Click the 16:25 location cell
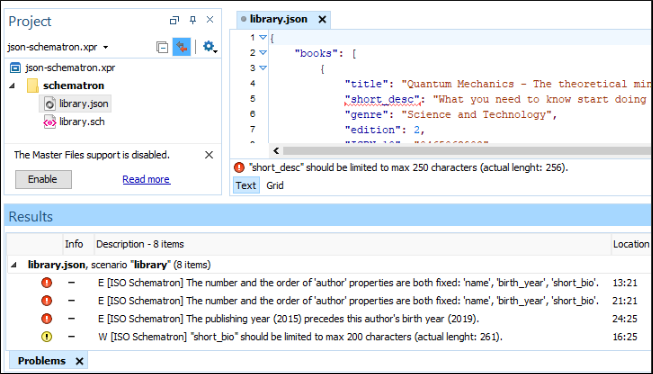Viewport: 653px width, 374px height. pyautogui.click(x=625, y=337)
